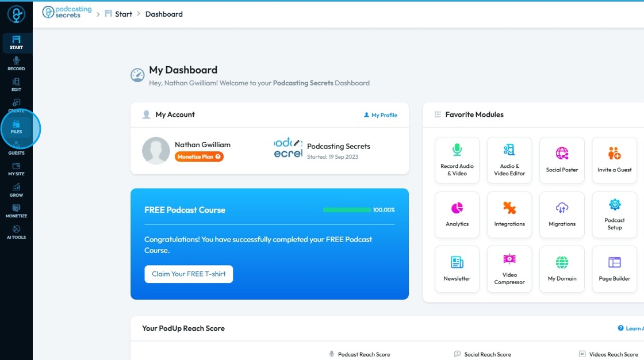Open the AI Tools section in sidebar
Image resolution: width=644 pixels, height=360 pixels.
[x=17, y=232]
